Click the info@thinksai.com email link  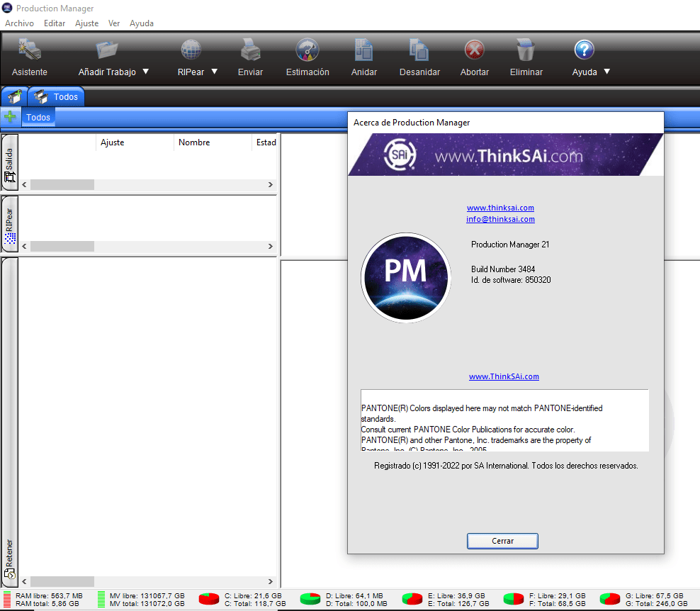[500, 219]
